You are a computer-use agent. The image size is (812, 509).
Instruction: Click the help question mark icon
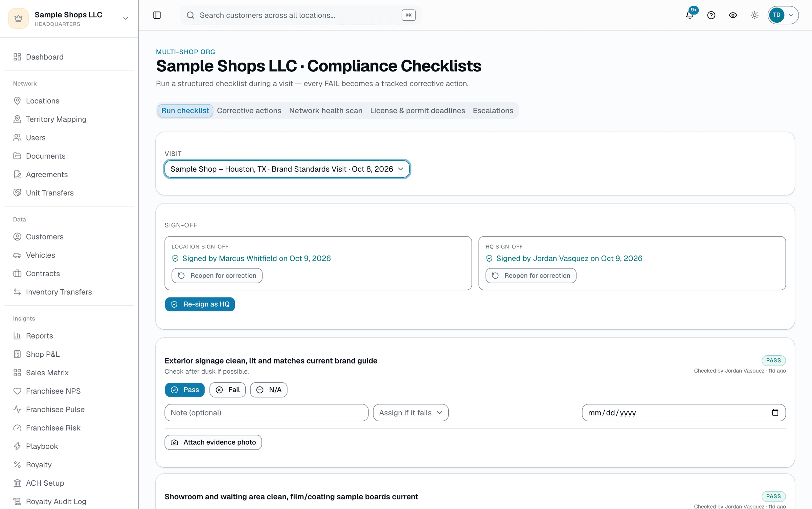pyautogui.click(x=711, y=15)
